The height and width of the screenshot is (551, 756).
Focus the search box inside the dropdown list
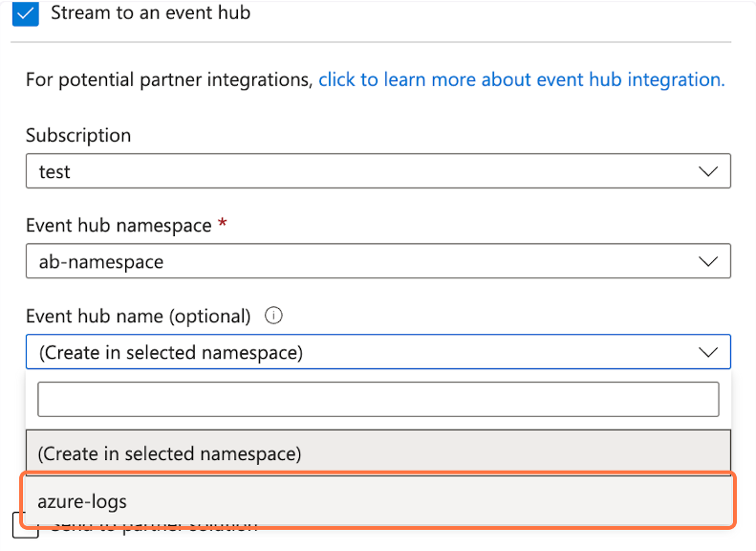[378, 399]
